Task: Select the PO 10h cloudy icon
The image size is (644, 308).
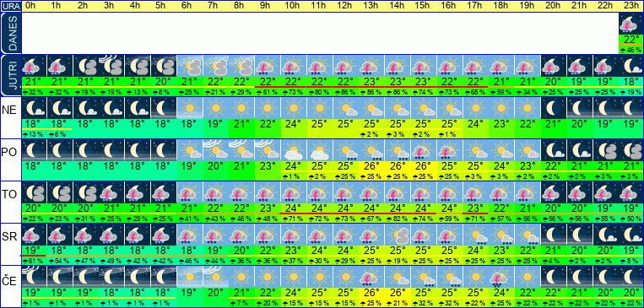Action: [294, 149]
